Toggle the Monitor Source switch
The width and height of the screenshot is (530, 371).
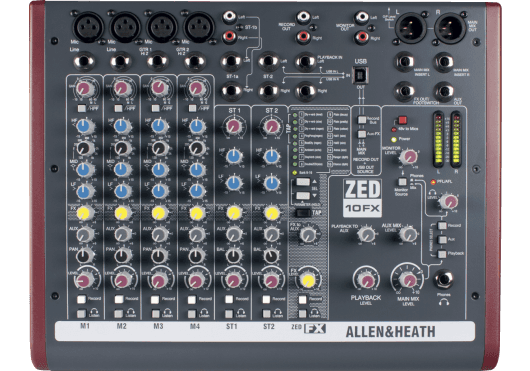point(402,182)
